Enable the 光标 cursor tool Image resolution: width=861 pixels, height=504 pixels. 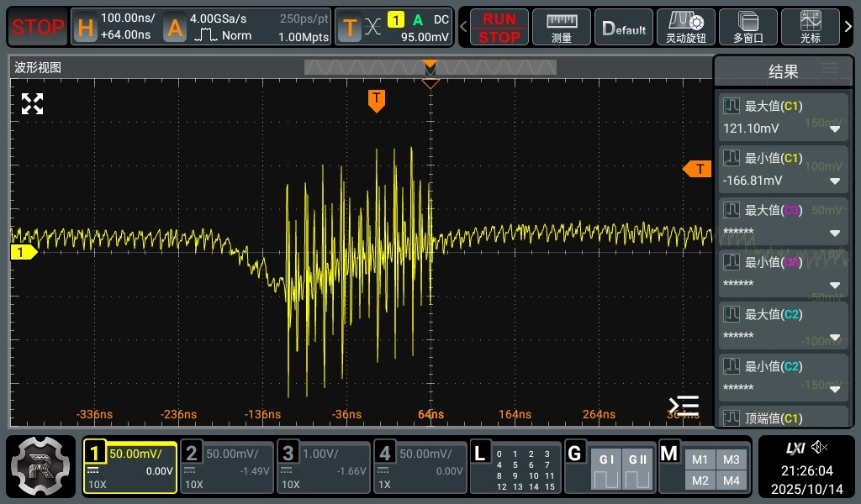pyautogui.click(x=811, y=27)
